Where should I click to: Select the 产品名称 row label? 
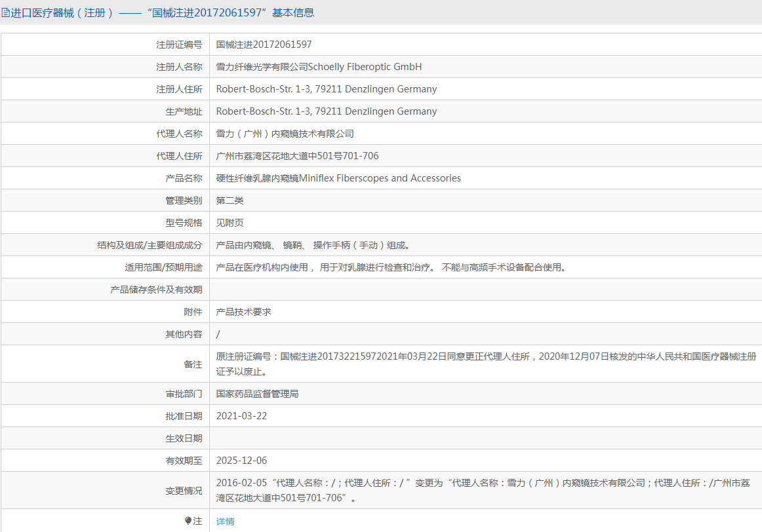pyautogui.click(x=184, y=179)
